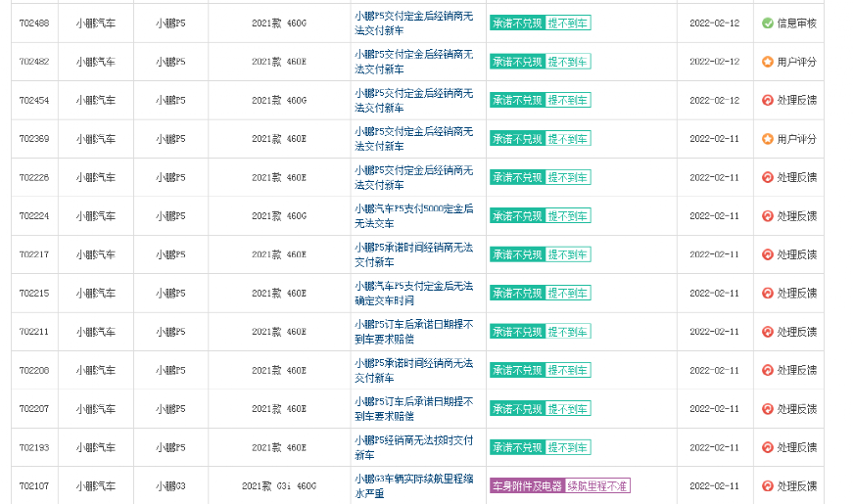The width and height of the screenshot is (854, 504).
Task: Open link 小鹏汽车P5支付定金后无法确定交车时间
Action: [413, 294]
